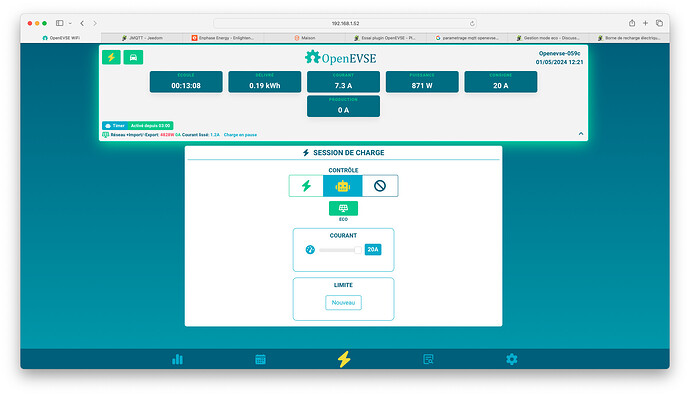Toggle the ECO solar mode button
Image resolution: width=690 pixels, height=396 pixels.
pyautogui.click(x=343, y=208)
